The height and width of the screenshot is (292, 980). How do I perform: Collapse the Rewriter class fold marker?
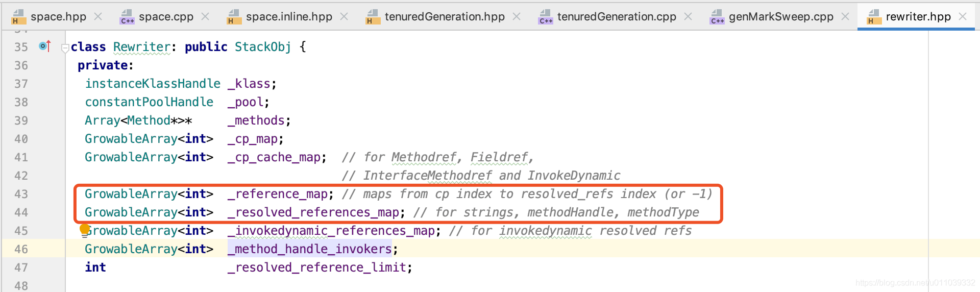[x=65, y=48]
